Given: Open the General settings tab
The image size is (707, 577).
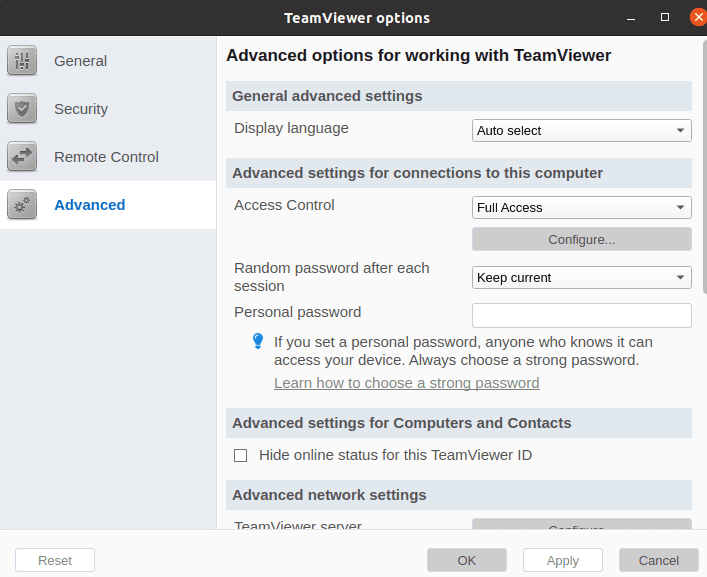Looking at the screenshot, I should [108, 61].
